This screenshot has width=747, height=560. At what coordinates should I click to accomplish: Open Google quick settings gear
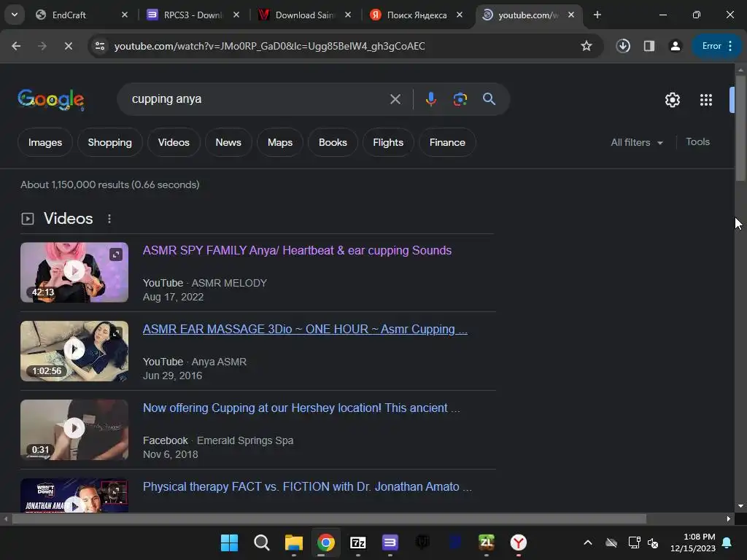pyautogui.click(x=672, y=100)
